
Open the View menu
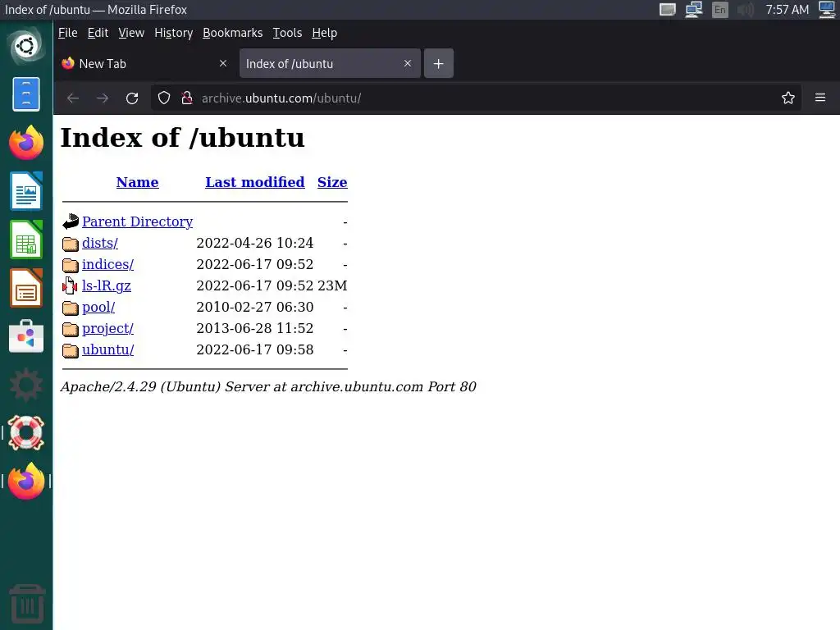131,33
